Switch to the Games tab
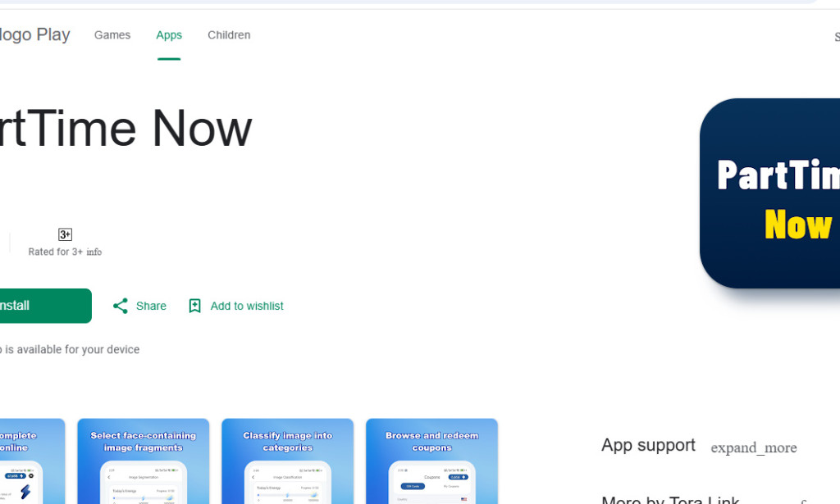 point(112,34)
